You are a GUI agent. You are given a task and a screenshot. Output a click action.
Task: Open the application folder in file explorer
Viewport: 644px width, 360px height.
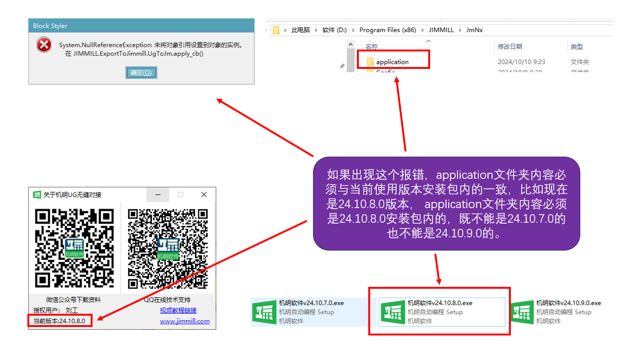click(x=393, y=62)
